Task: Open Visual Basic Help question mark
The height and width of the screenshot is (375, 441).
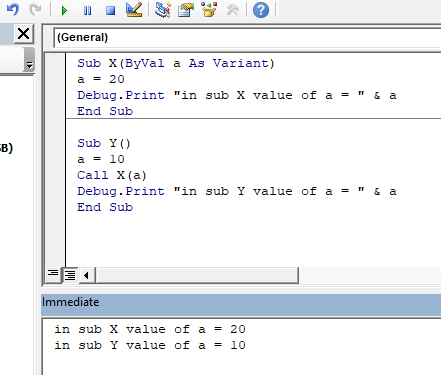Action: [x=261, y=10]
